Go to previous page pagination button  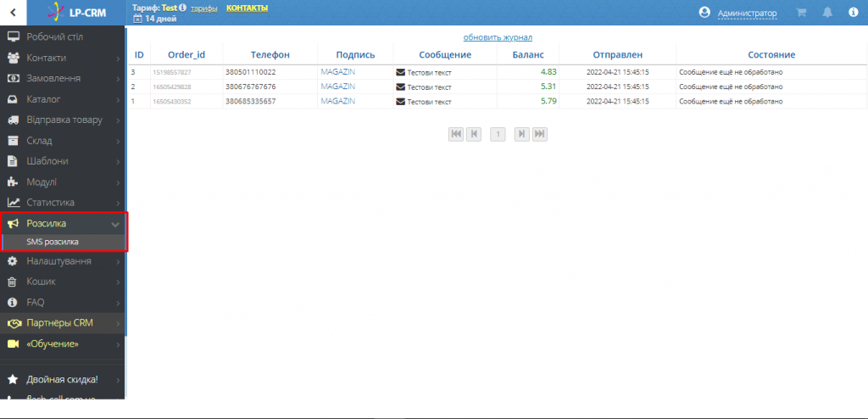474,133
